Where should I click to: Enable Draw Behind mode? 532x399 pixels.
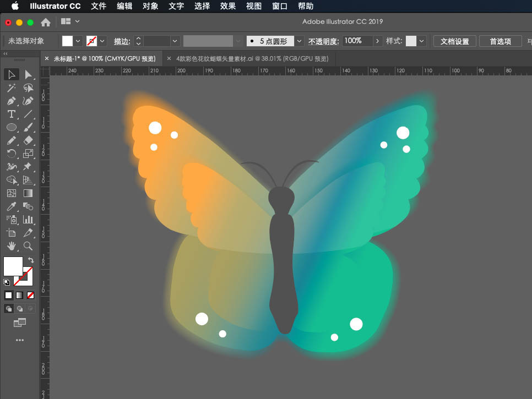20,309
